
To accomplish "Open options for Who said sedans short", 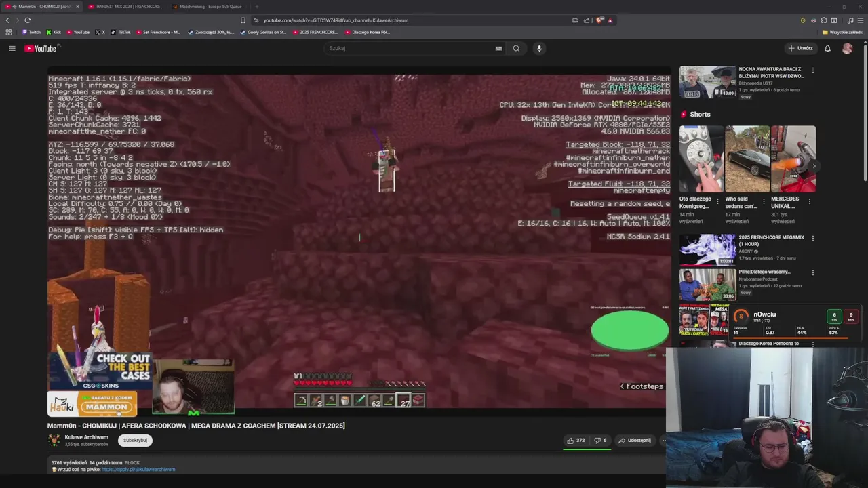I will point(764,201).
